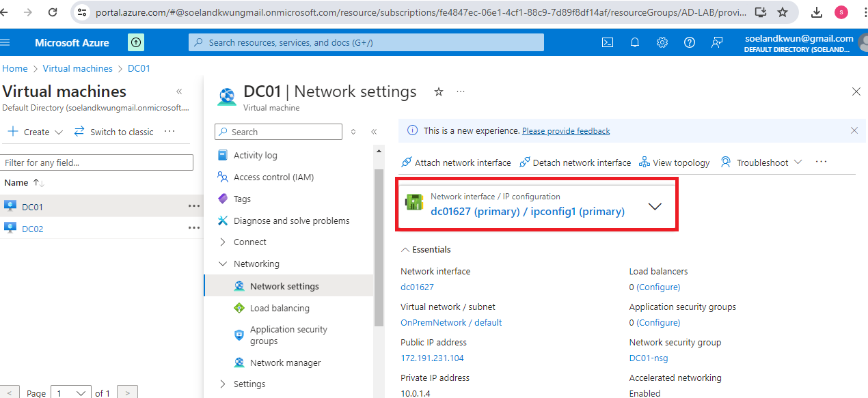Image resolution: width=868 pixels, height=398 pixels.
Task: Click the resource menu vertical scrollbar
Action: [379, 247]
